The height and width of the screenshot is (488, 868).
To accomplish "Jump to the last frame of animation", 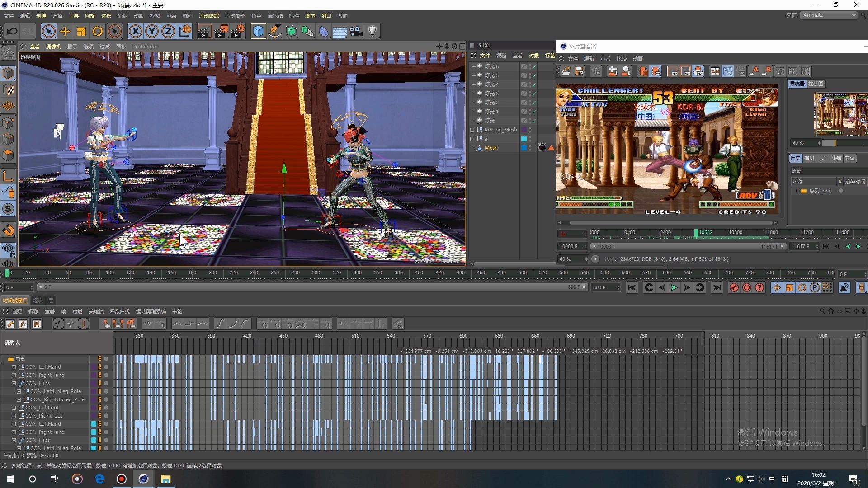I will (717, 287).
